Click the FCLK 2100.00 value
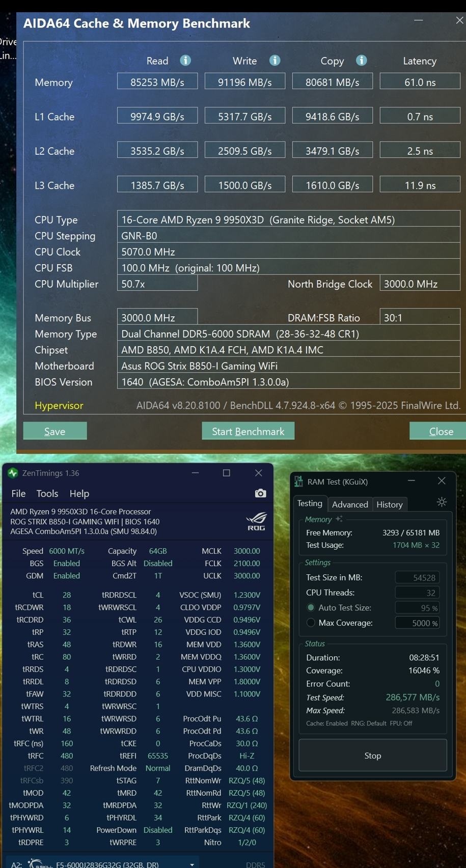466x868 pixels. pos(246,563)
